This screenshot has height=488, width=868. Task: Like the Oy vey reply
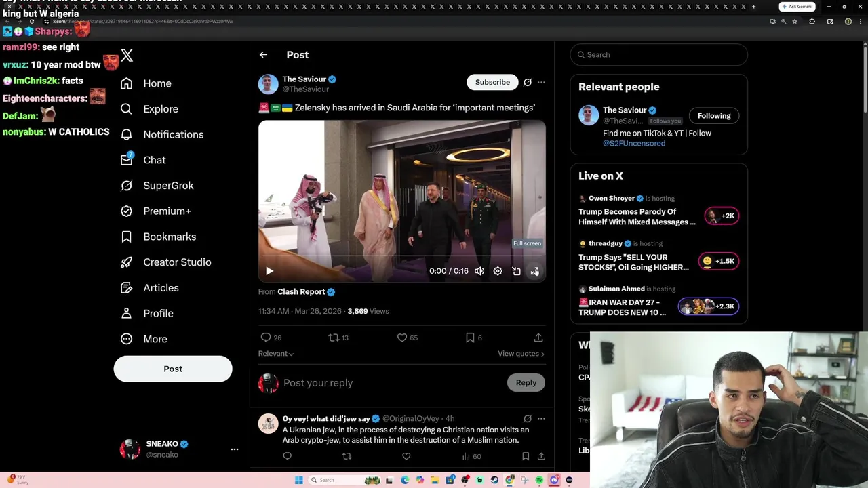click(x=406, y=456)
